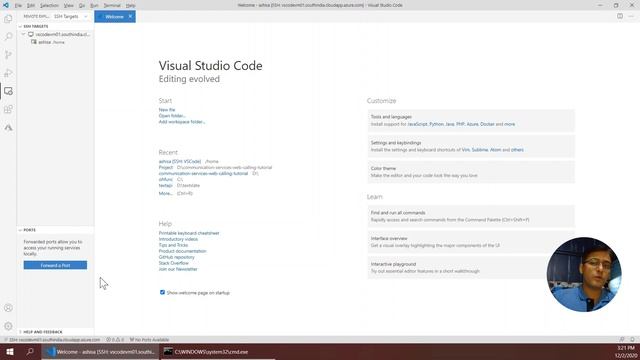
Task: Click the Interactive playground card
Action: [x=471, y=268]
